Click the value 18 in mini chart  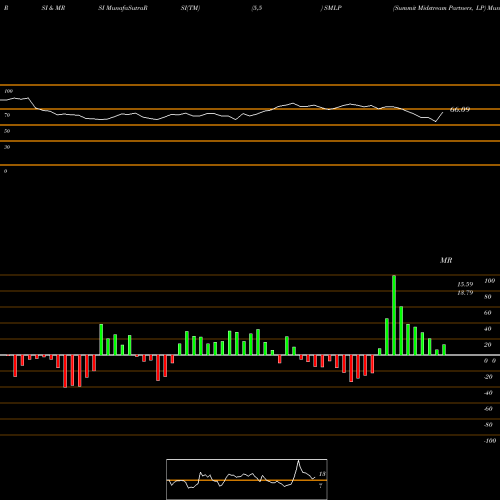322,474
